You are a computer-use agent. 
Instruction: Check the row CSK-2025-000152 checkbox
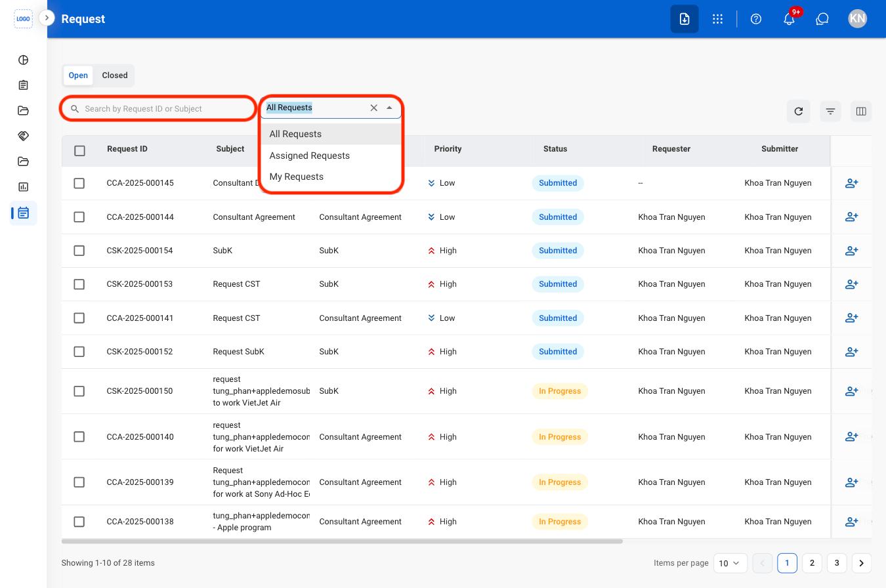coord(79,352)
